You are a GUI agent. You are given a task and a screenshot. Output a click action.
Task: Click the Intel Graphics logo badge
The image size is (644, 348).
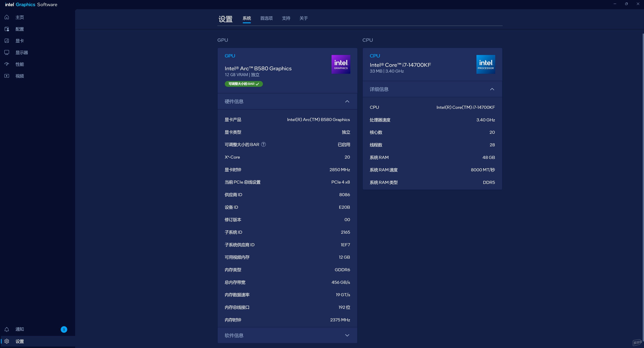341,64
